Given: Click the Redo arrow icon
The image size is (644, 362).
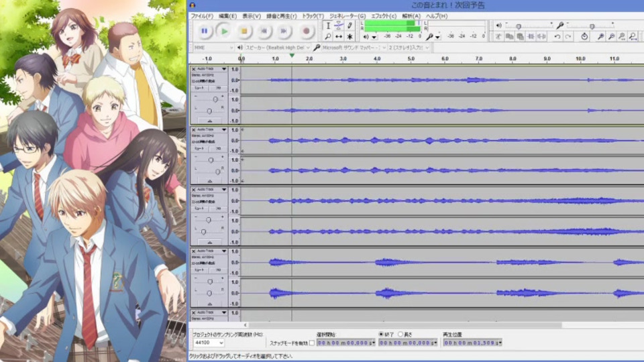Looking at the screenshot, I should (568, 36).
